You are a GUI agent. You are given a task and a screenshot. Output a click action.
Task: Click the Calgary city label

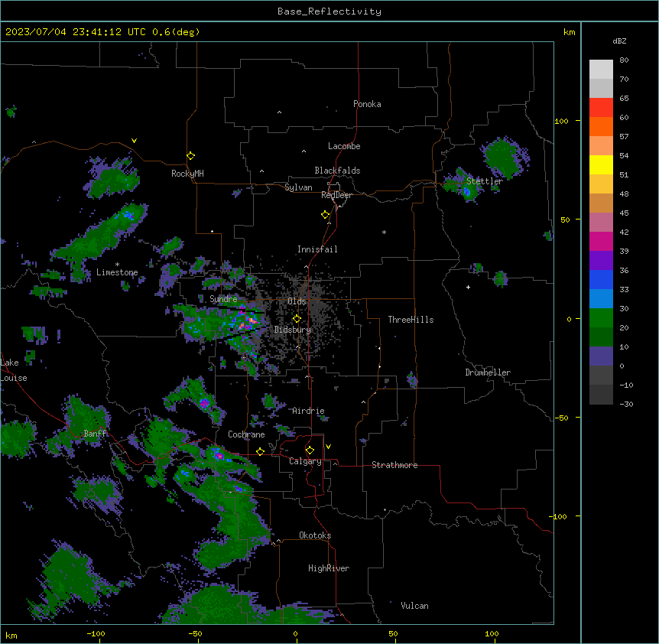coord(305,461)
